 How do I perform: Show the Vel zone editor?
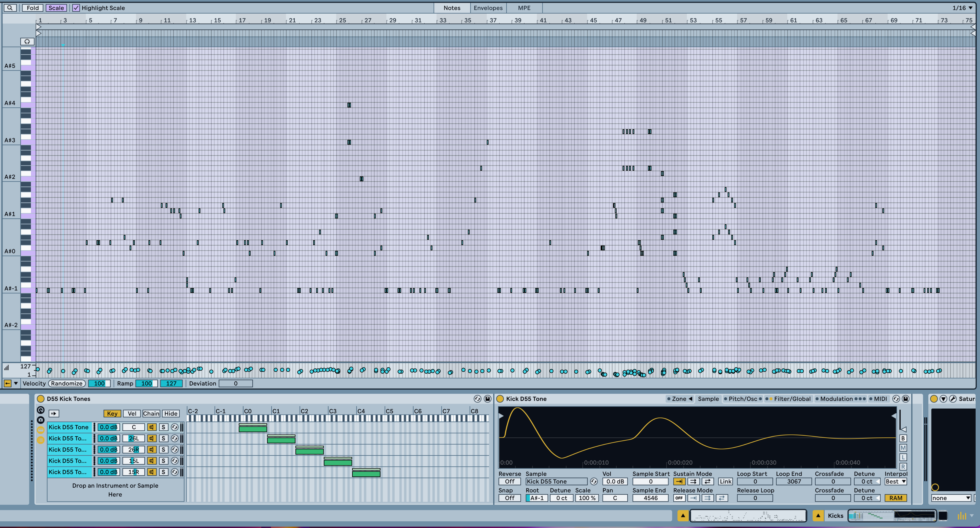[x=132, y=413]
